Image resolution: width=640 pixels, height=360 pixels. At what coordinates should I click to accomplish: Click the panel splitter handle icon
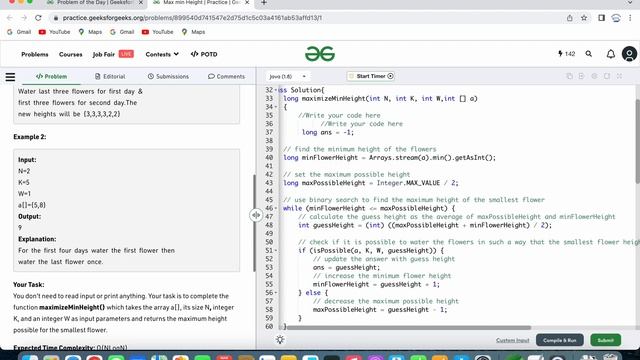pos(256,215)
